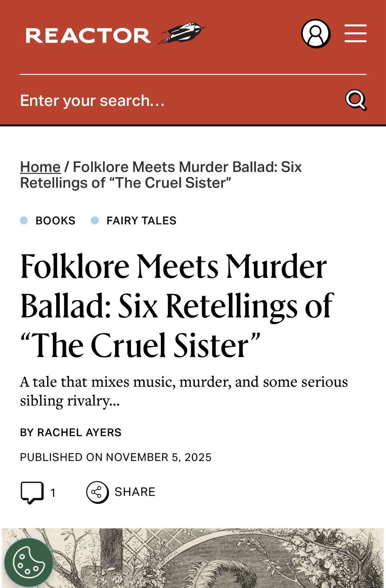The height and width of the screenshot is (588, 386).
Task: Click the November 5, 2025 publish date
Action: click(159, 457)
